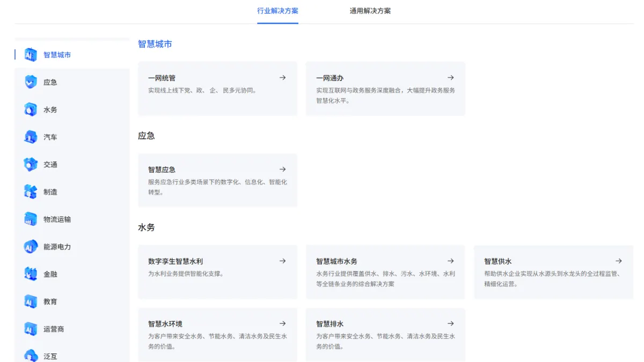Click description starting 实现互联网与政务服务
The width and height of the screenshot is (644, 362).
(385, 95)
